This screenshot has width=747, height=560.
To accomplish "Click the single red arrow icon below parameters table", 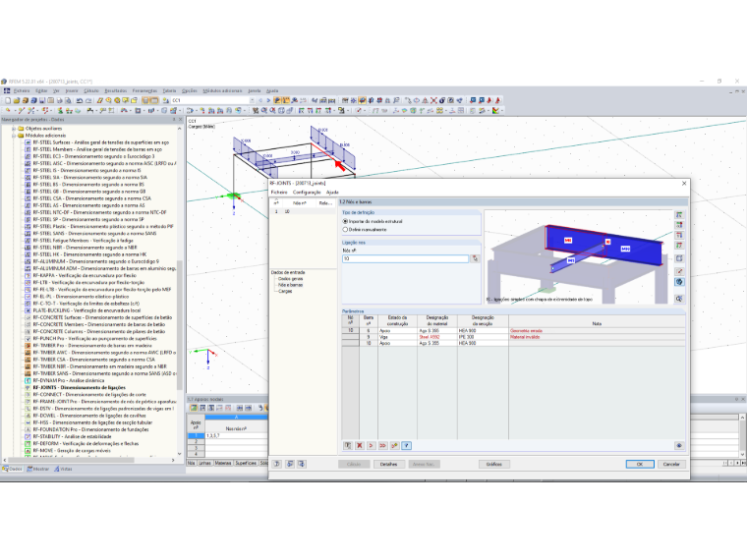I will (x=372, y=446).
